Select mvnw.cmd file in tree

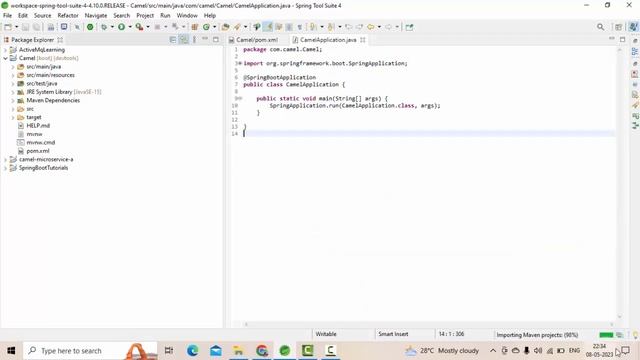pyautogui.click(x=40, y=142)
